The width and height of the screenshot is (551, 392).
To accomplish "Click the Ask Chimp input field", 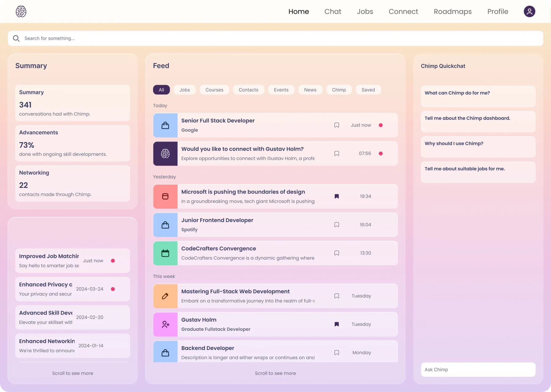I will pos(478,370).
